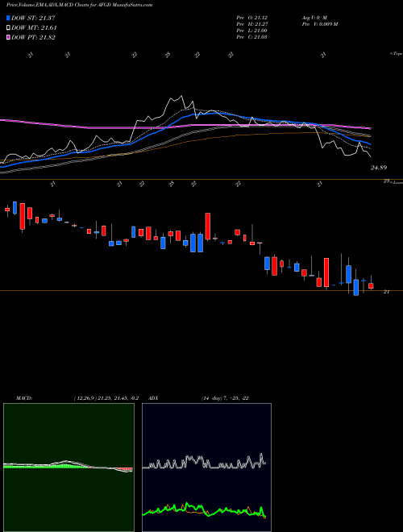Click the blue DOW ST legend swatch
The image size is (403, 532).
pos(8,19)
